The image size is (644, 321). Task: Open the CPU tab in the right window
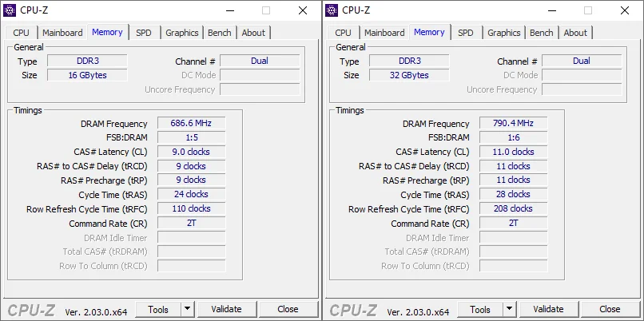[x=343, y=33]
